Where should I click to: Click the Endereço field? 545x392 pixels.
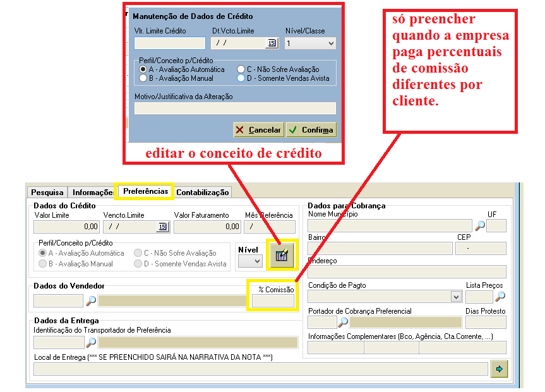(407, 271)
